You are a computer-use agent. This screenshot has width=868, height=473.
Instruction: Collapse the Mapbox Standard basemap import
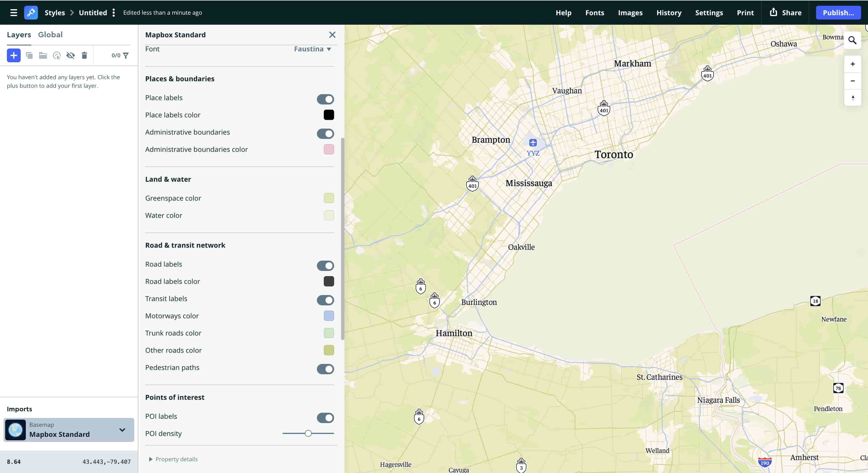coord(122,430)
